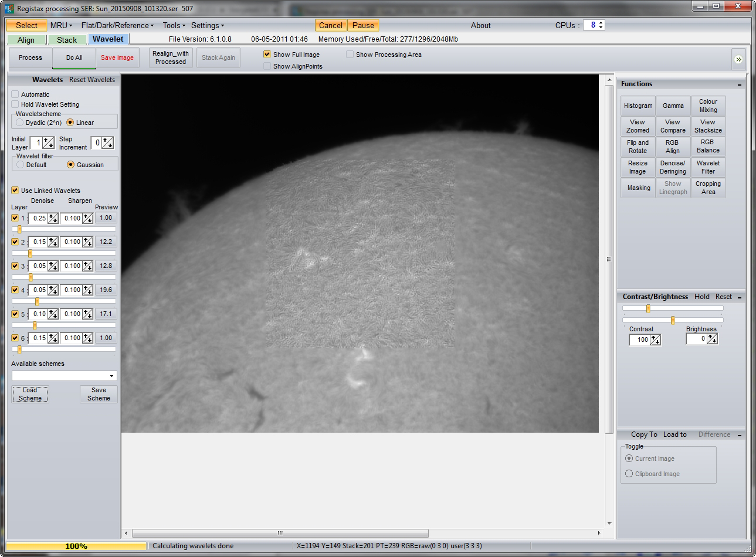Click Load Scheme button
Viewport: 756px width, 557px height.
30,394
